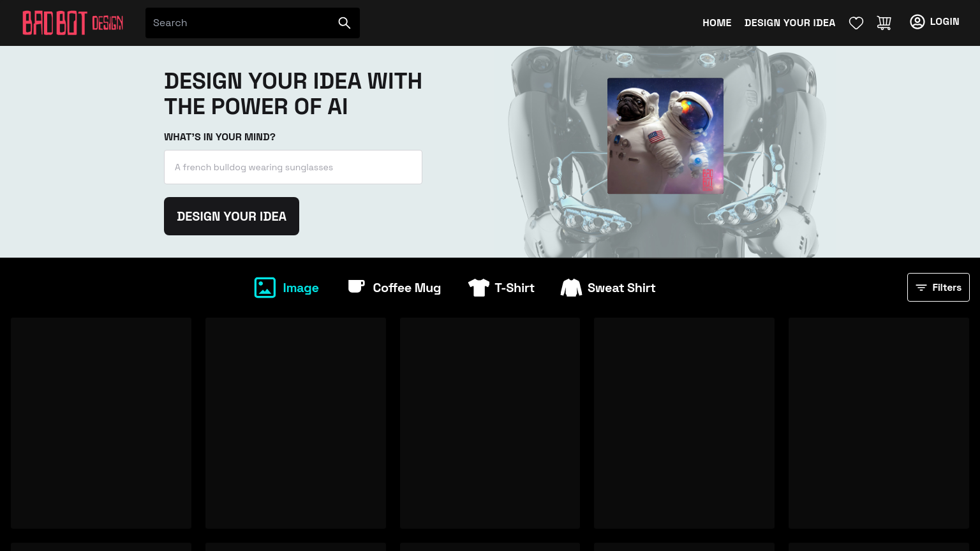Click the Sweat Shirt icon
The width and height of the screenshot is (980, 551).
[571, 288]
